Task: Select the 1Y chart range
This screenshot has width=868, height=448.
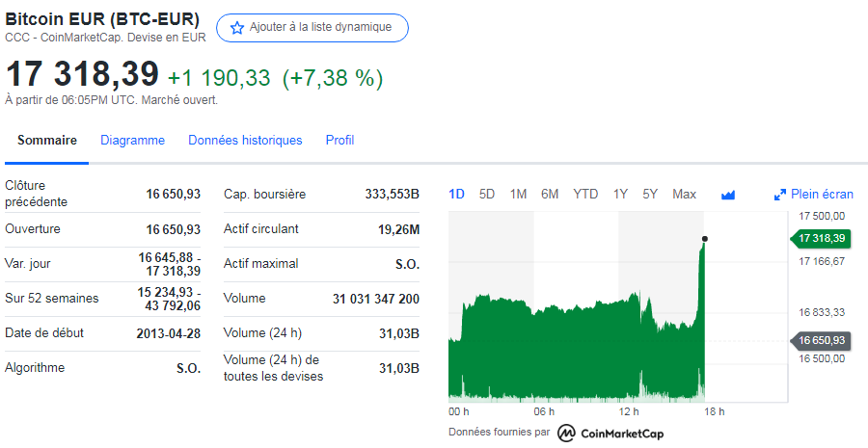Action: (x=620, y=195)
